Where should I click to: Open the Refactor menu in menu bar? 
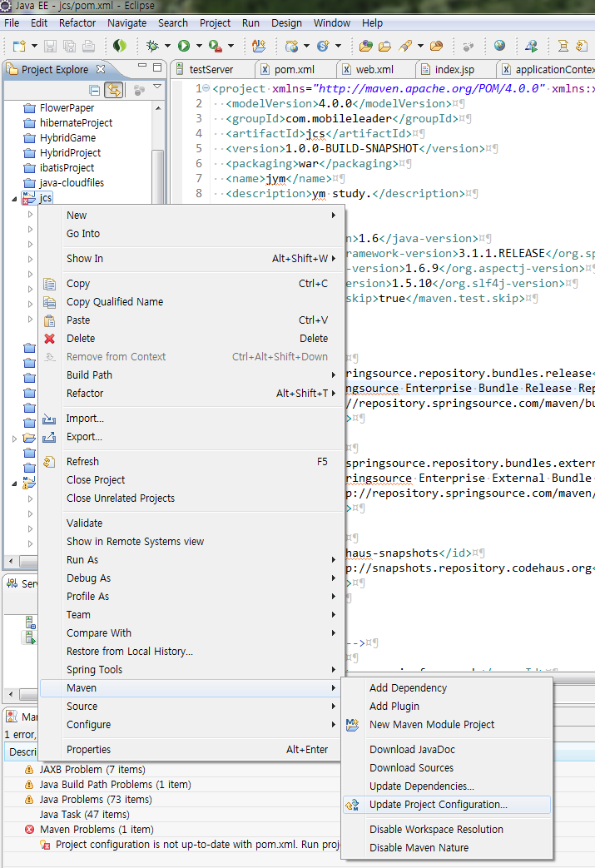(77, 23)
